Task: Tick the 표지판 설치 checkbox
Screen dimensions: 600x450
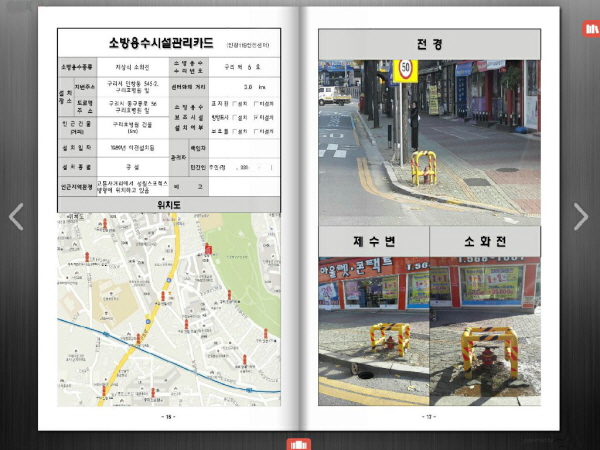Action: pos(232,102)
